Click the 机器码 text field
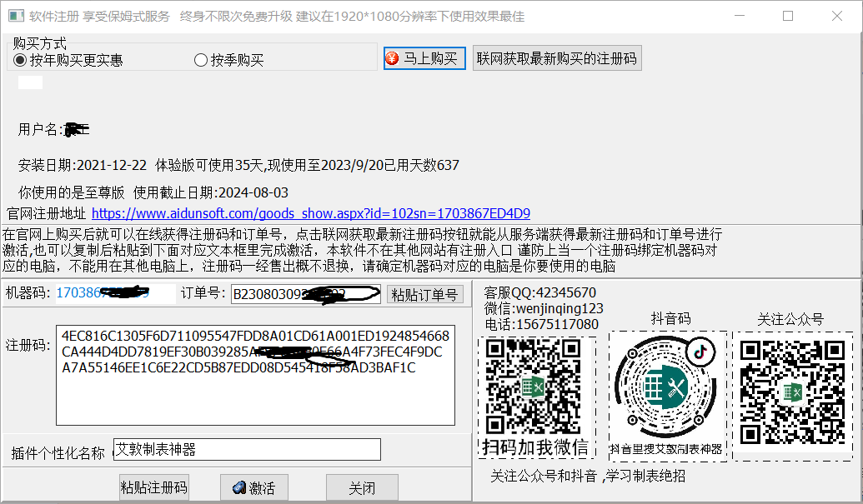Viewport: 863px width, 504px height. tap(115, 293)
